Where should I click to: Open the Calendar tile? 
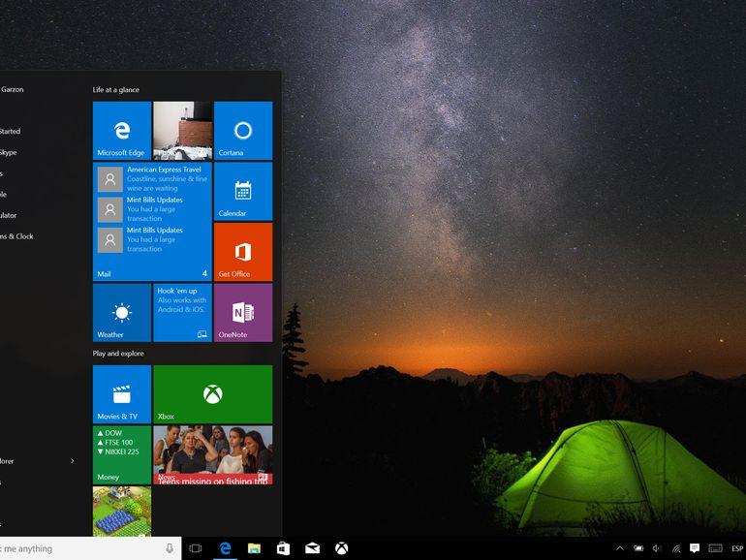click(x=243, y=191)
